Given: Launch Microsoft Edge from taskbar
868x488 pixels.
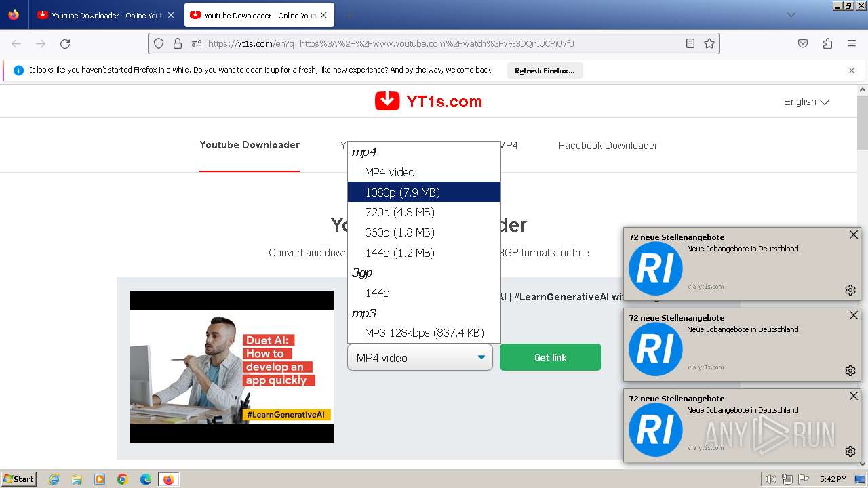Looking at the screenshot, I should (x=146, y=479).
